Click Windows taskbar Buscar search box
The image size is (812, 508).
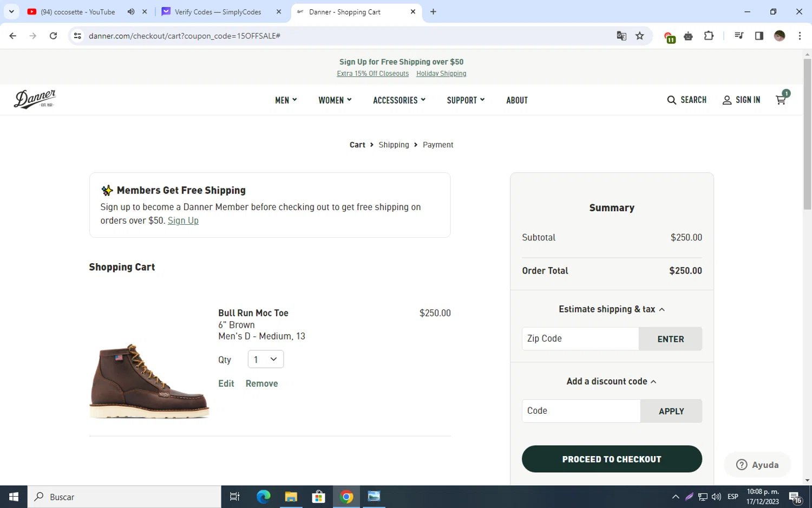[x=125, y=497]
